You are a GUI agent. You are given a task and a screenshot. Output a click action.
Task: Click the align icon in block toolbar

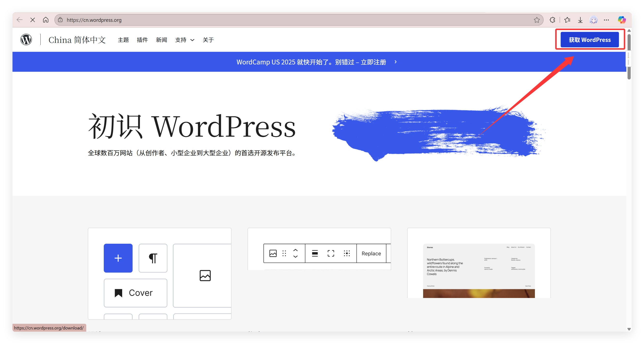(315, 253)
